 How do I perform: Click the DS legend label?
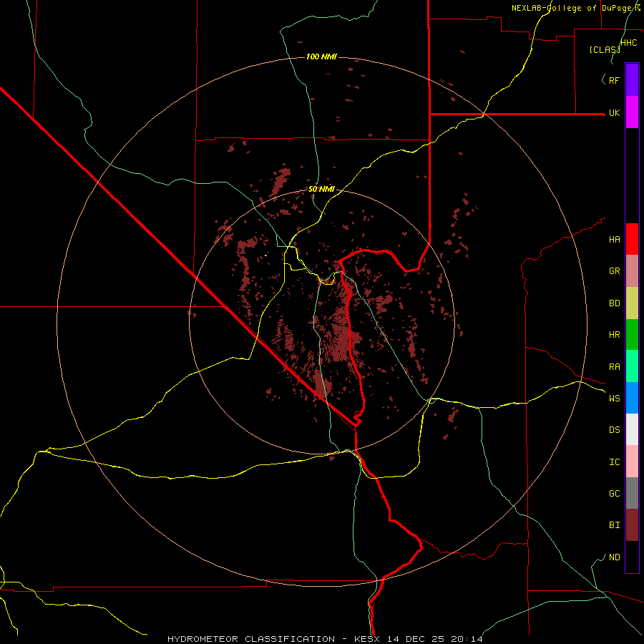pyautogui.click(x=614, y=429)
